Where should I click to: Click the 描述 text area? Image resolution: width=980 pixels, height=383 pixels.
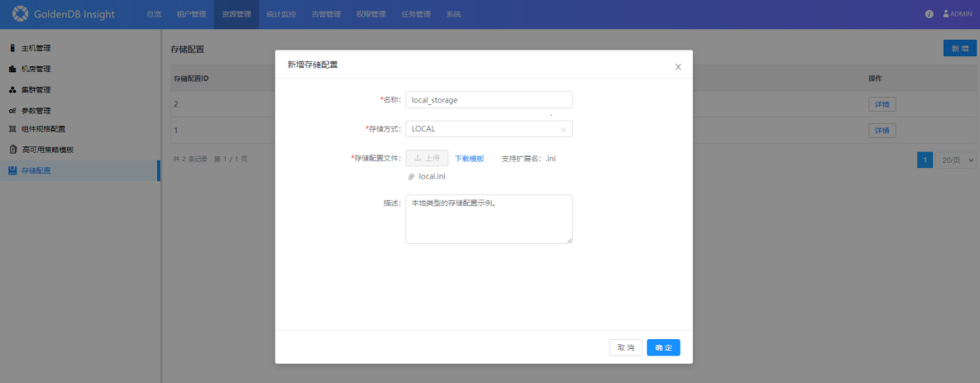pyautogui.click(x=489, y=218)
